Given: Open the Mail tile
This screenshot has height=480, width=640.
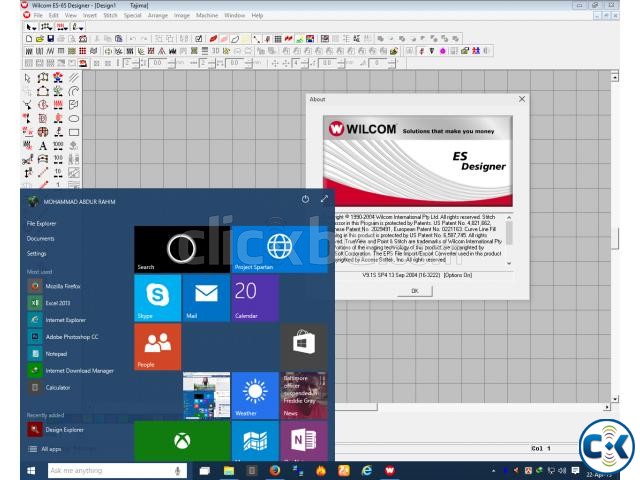Looking at the screenshot, I should [206, 297].
